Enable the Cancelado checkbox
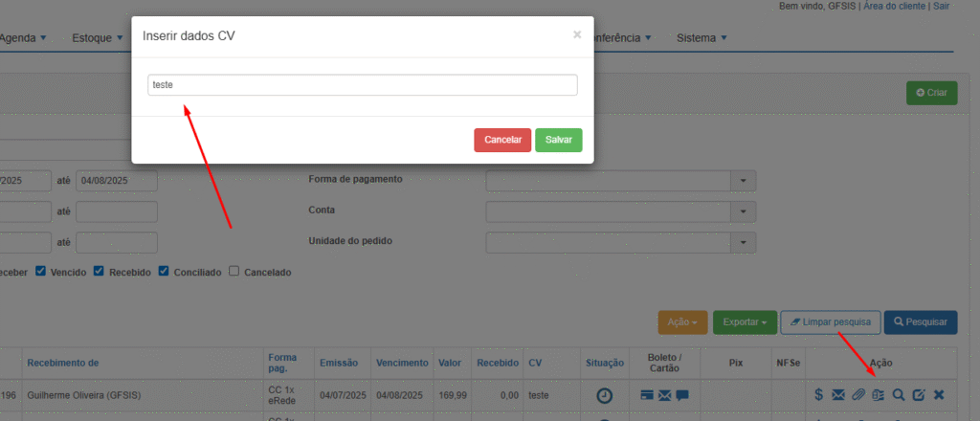980x421 pixels. tap(234, 272)
